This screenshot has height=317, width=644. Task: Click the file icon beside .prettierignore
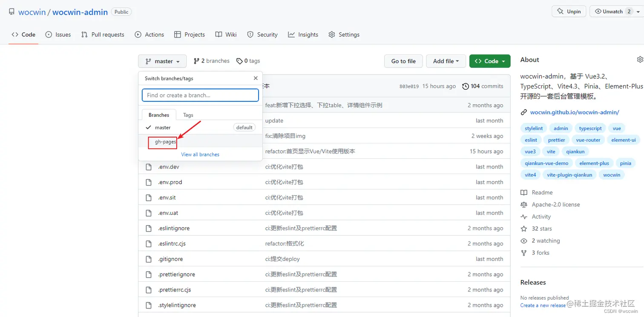tap(149, 274)
